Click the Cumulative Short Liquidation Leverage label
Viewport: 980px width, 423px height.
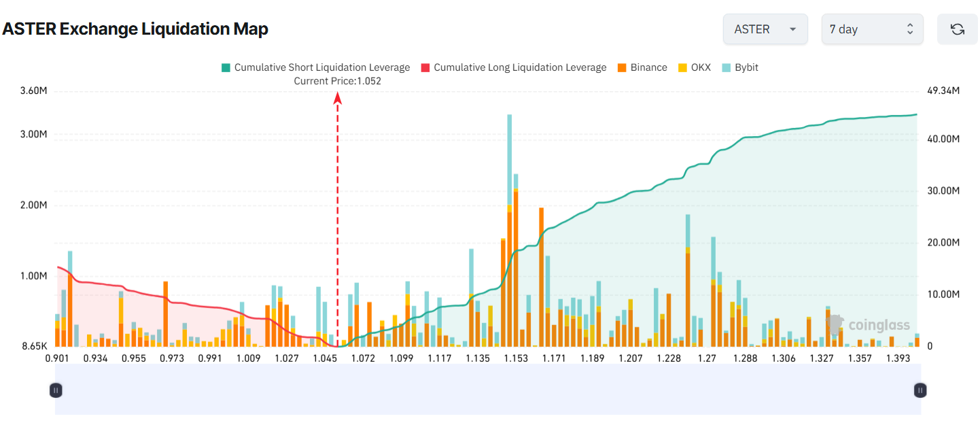[321, 67]
